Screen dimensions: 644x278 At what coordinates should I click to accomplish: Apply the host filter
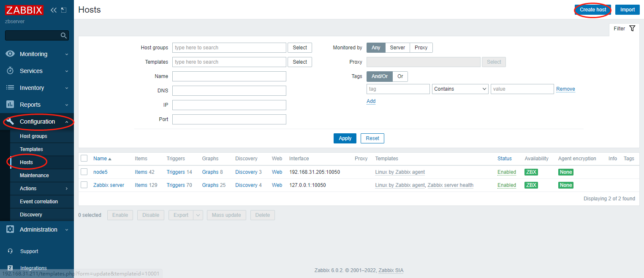tap(345, 138)
